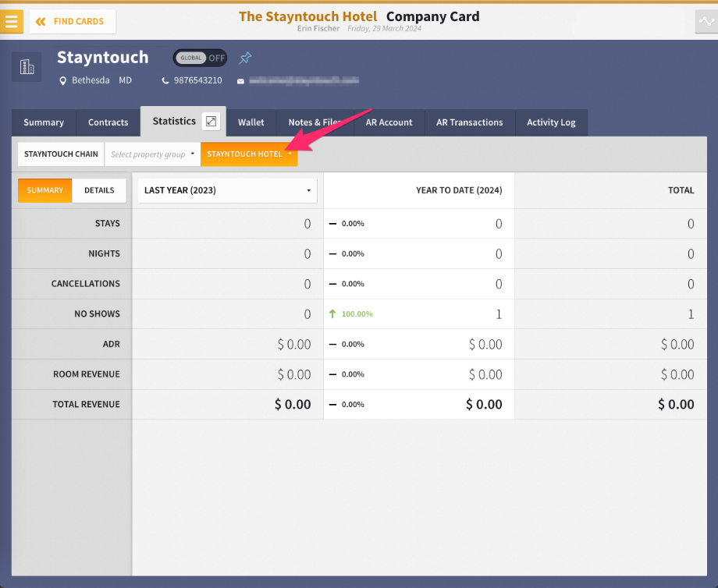The image size is (718, 588).
Task: Click the blurred email address
Action: coord(304,81)
